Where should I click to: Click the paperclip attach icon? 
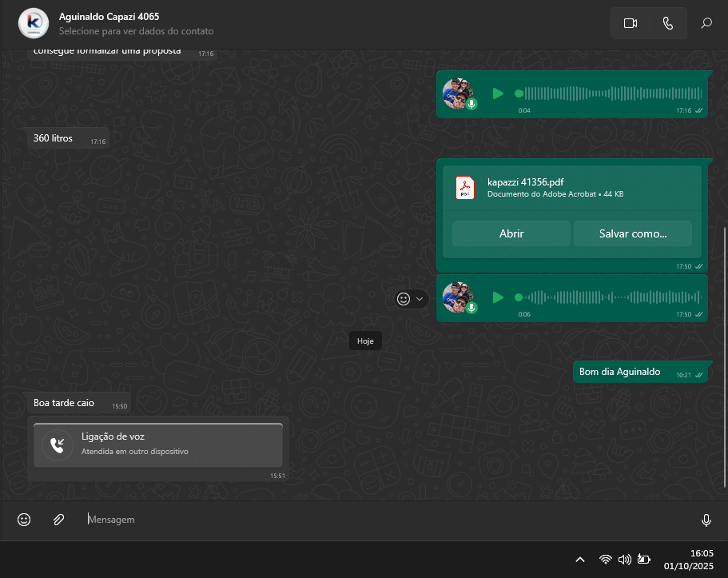pyautogui.click(x=58, y=520)
